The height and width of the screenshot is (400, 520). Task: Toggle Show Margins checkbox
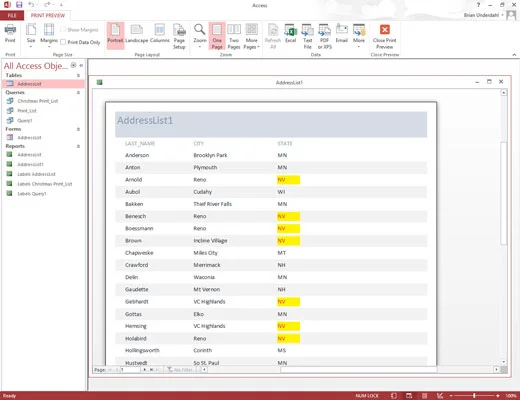pos(63,30)
